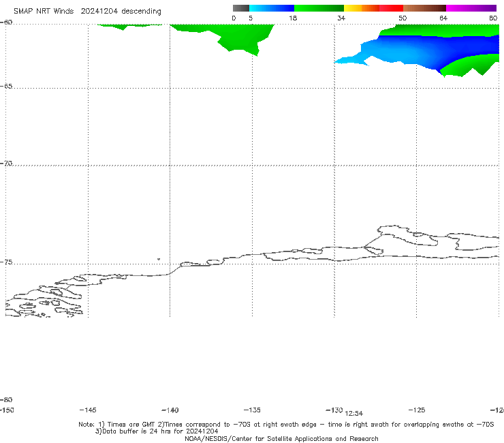Screen dimensions: 504x443
Task: Click the NOAA/NESDIS credit line
Action: tap(281, 438)
